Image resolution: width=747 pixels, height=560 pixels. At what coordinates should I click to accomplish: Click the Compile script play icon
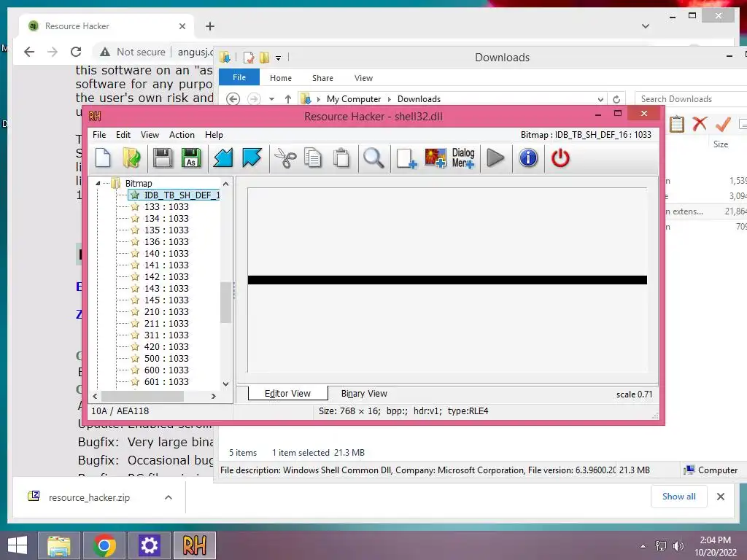[x=495, y=157]
